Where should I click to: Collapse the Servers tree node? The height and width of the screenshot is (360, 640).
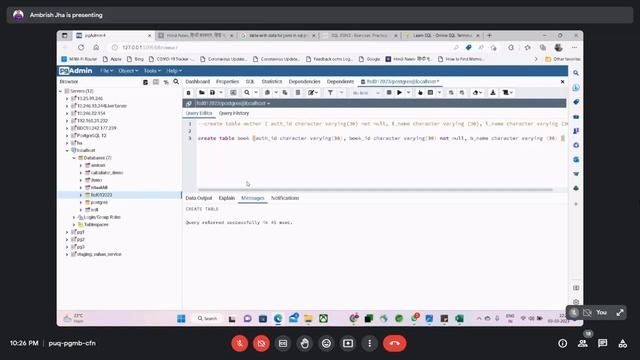(x=61, y=91)
